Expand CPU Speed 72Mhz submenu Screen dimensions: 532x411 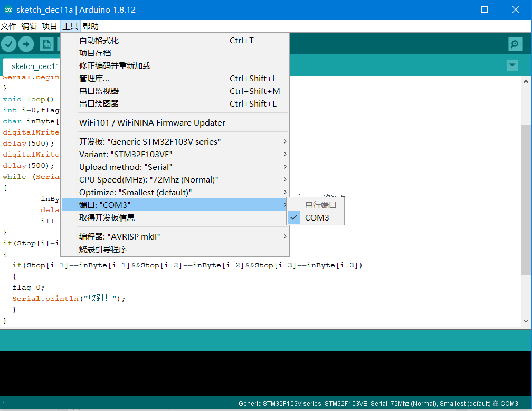175,180
